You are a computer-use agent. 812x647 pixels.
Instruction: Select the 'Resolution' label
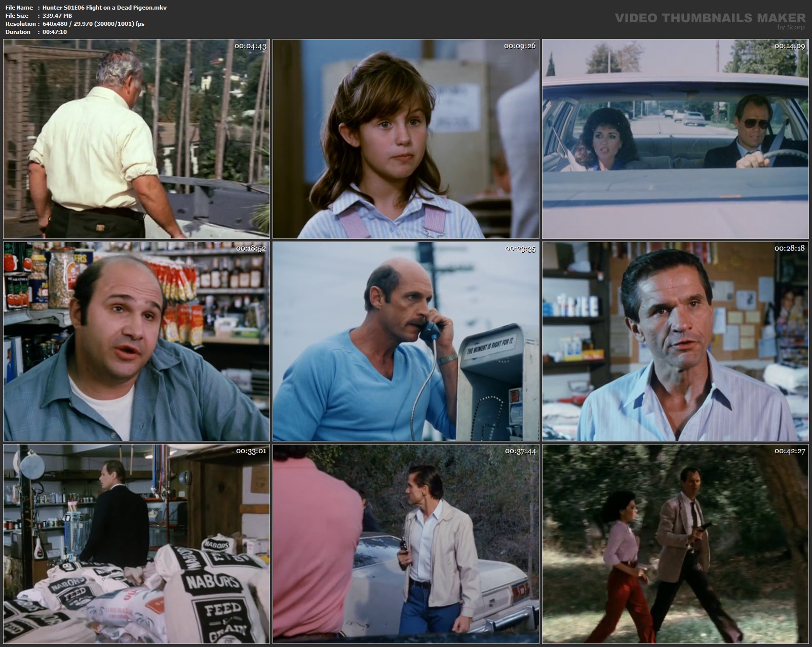click(21, 24)
